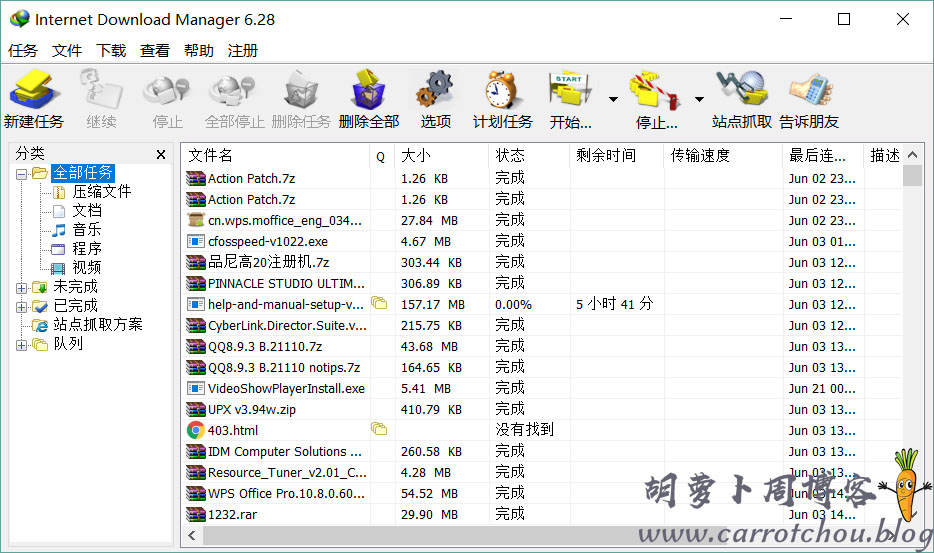
Task: Select PINNACLE STUDIO ULTIM... file
Action: [x=286, y=284]
